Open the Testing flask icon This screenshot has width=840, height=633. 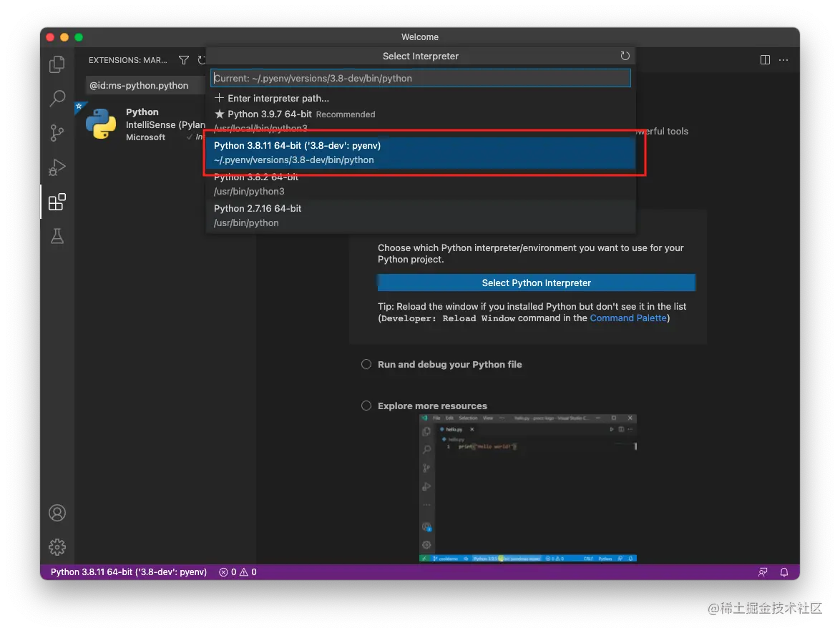pos(57,236)
